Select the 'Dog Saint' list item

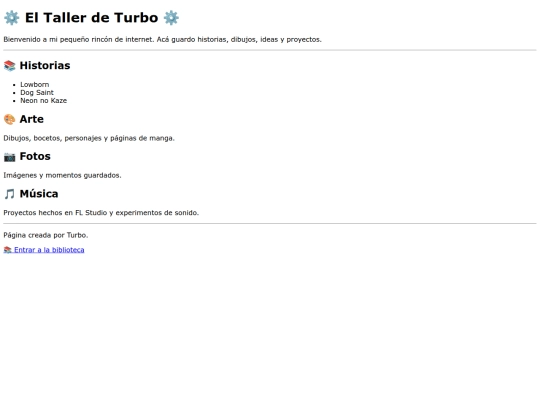pos(37,93)
